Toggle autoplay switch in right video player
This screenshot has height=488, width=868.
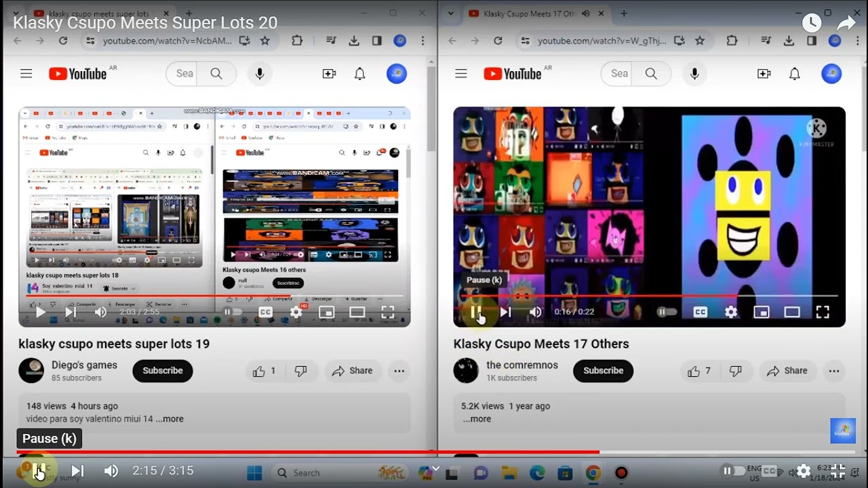tap(667, 312)
